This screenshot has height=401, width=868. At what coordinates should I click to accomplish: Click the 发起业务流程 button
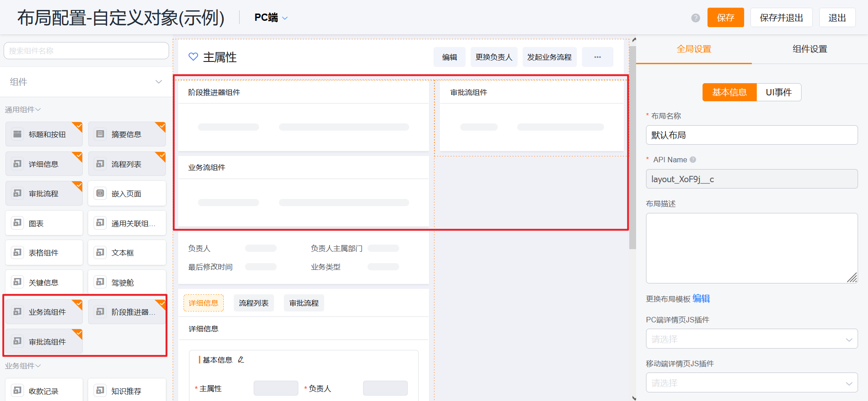(549, 57)
